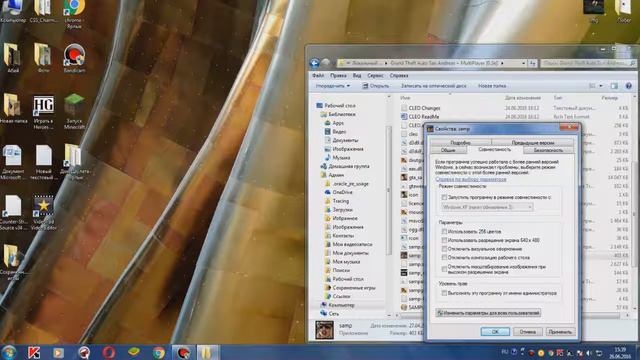This screenshot has width=640, height=360.
Task: Check use 640 x 480 screen resolution
Action: pyautogui.click(x=444, y=240)
